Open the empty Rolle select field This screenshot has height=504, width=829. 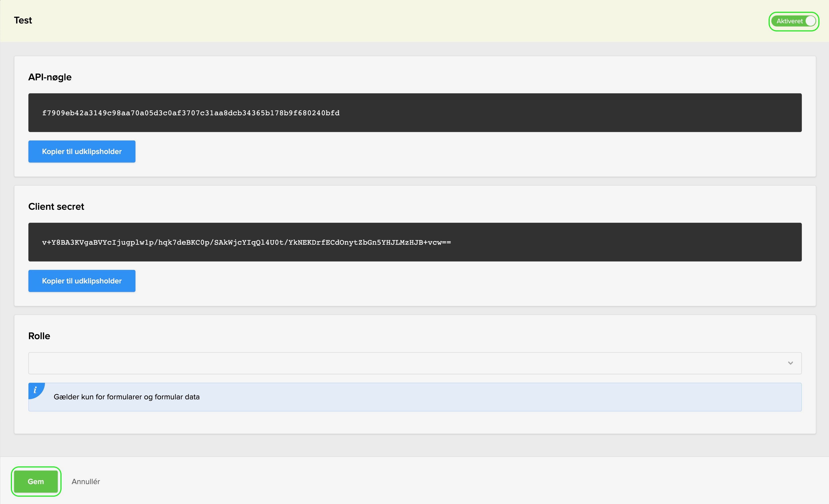click(x=404, y=363)
